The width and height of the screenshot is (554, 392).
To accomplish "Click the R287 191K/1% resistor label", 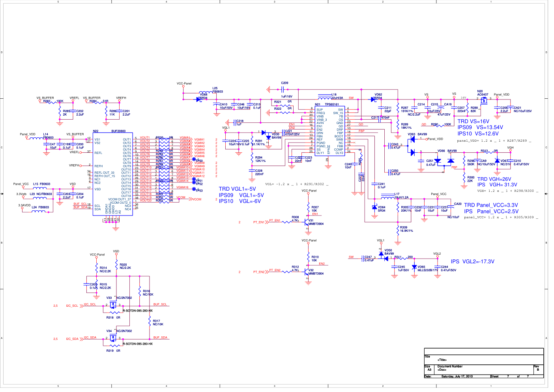I will [x=407, y=110].
